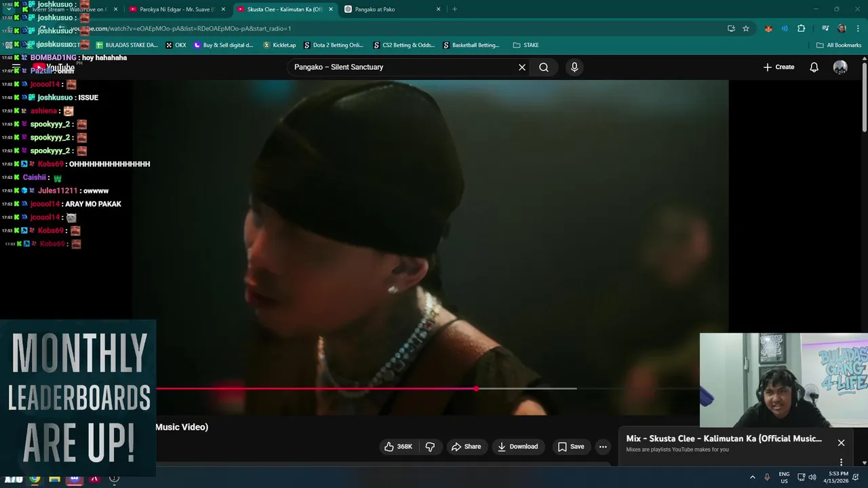868x488 pixels.
Task: Open the STAKE bookmarks folder
Action: tap(526, 45)
